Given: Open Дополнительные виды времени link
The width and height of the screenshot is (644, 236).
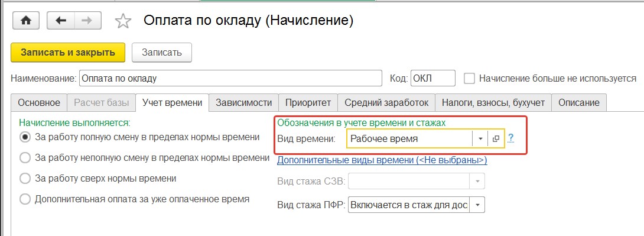Looking at the screenshot, I should tap(382, 160).
